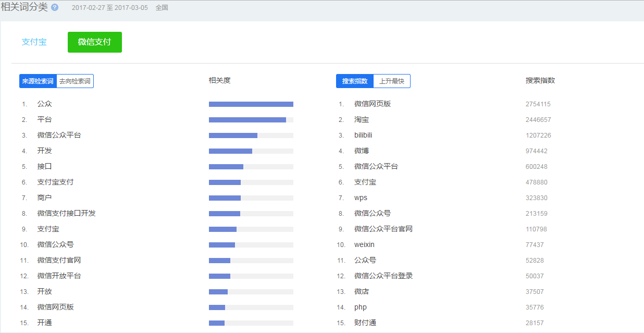This screenshot has width=644, height=333.
Task: Click the search index value 974442
Action: pos(537,151)
